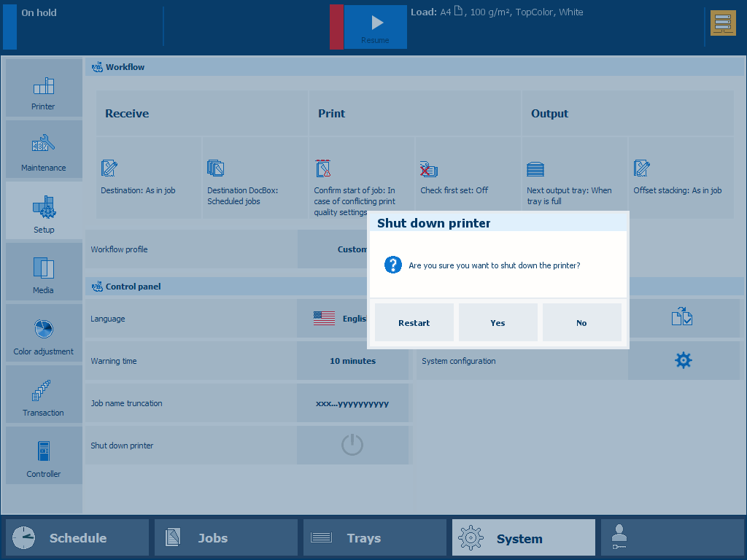Click the Shut down printer power icon
This screenshot has width=747, height=560.
pyautogui.click(x=352, y=446)
